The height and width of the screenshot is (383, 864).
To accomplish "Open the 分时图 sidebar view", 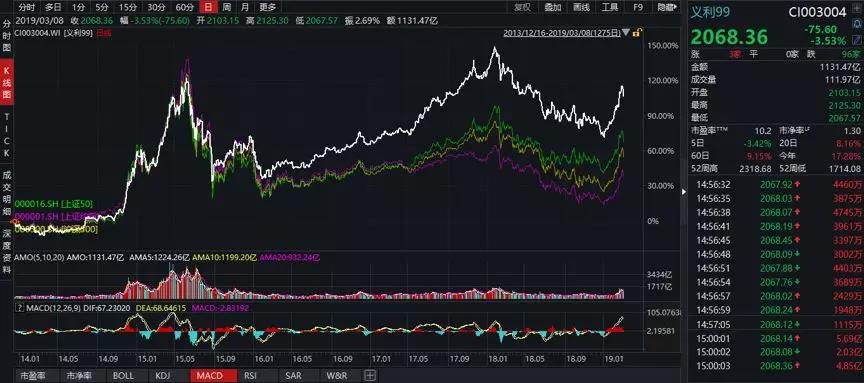I will [7, 36].
